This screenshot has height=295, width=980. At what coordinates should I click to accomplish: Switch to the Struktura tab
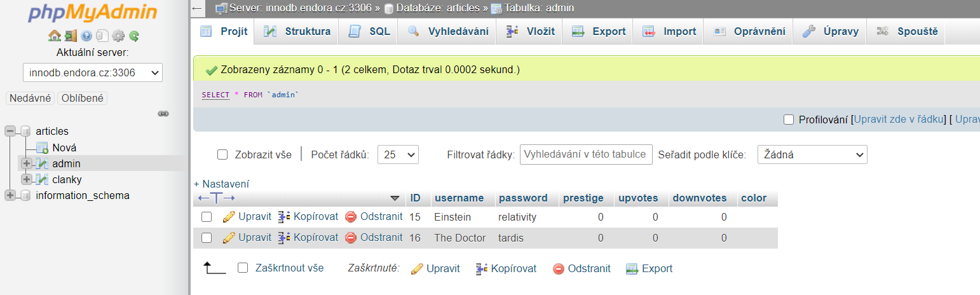point(298,32)
